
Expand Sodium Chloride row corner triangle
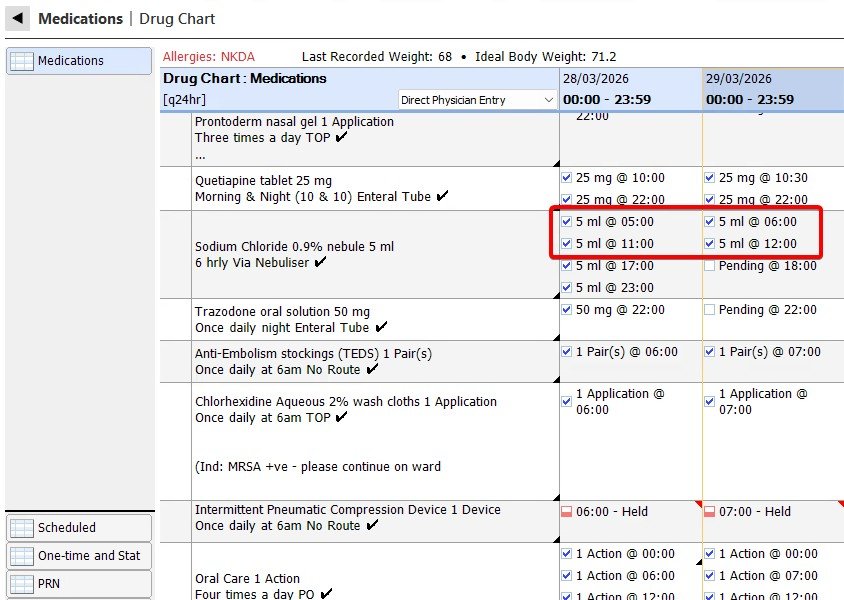click(554, 293)
